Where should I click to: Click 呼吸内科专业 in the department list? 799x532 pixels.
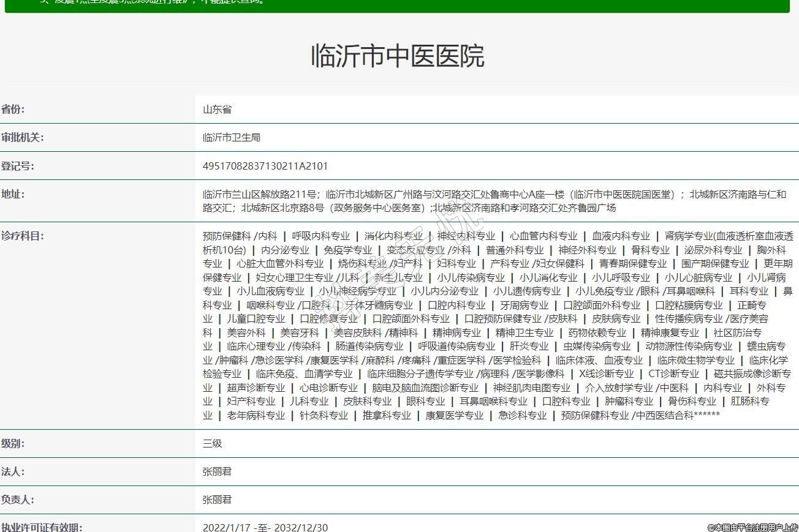click(320, 236)
